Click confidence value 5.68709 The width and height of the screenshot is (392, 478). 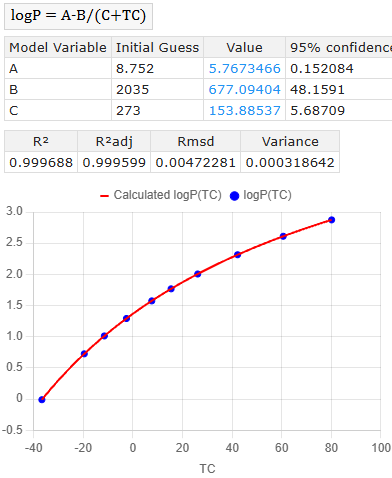pos(317,111)
